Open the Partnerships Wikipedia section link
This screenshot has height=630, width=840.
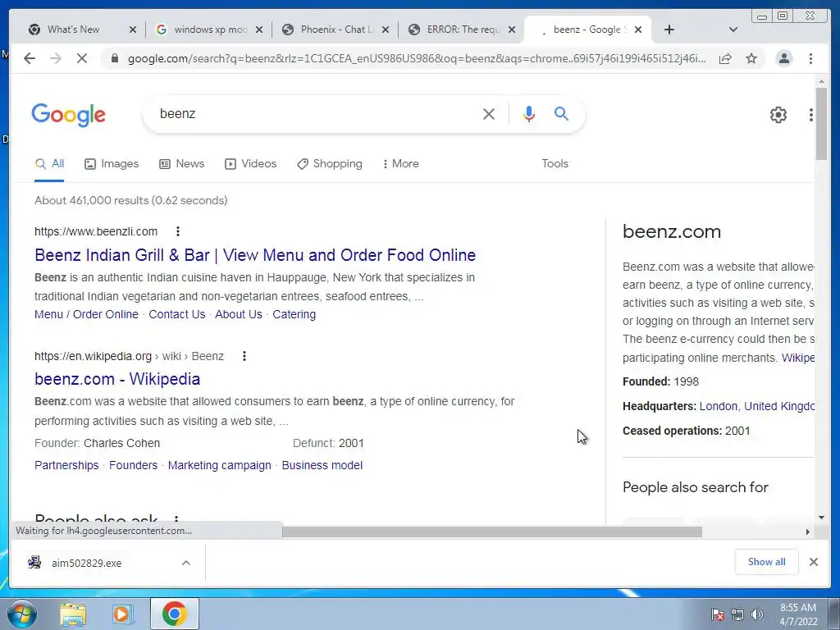tap(66, 465)
